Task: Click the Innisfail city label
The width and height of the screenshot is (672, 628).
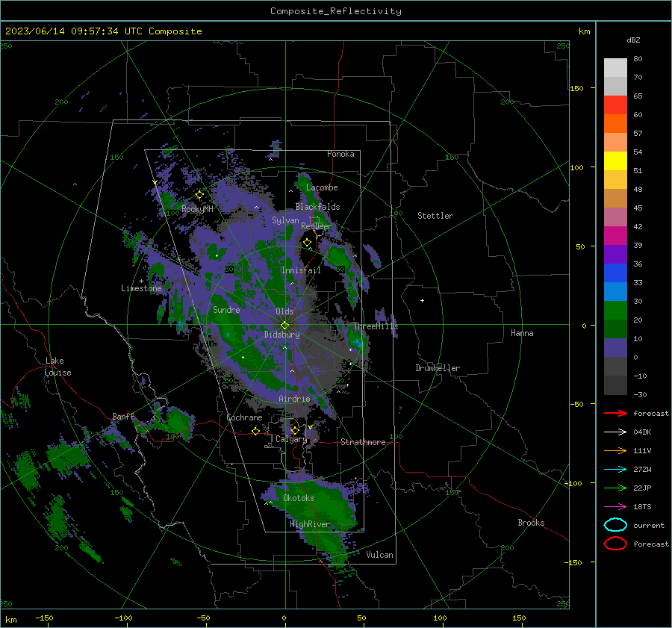Action: click(x=301, y=270)
